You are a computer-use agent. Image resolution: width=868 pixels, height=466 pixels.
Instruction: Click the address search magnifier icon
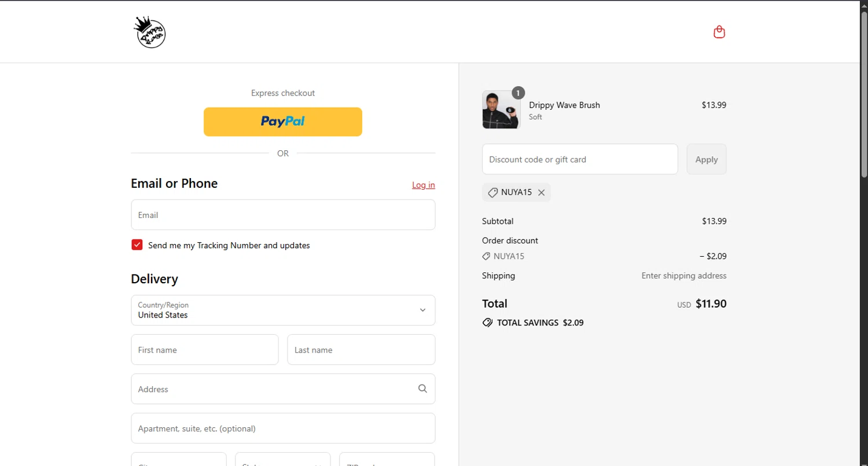pyautogui.click(x=422, y=389)
